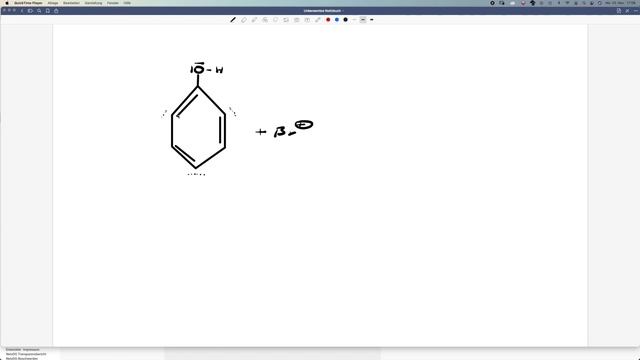Open the Fenster menu
Image resolution: width=640 pixels, height=360 pixels.
[x=113, y=3]
